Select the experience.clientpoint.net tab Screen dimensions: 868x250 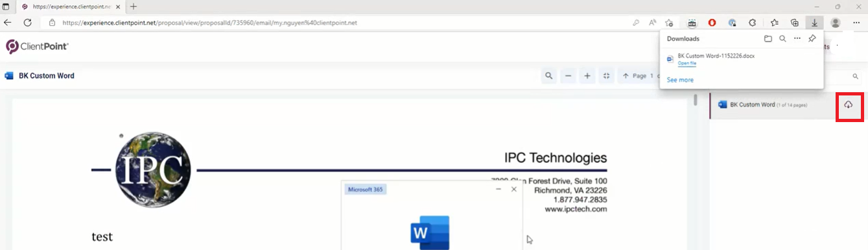[70, 6]
